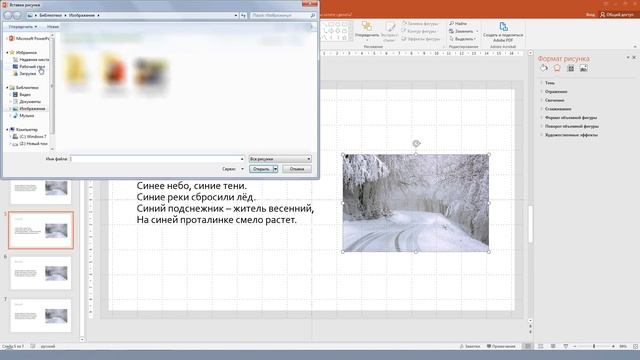640x360 pixels.
Task: Click the Back arrow in the Insert Picture dialog
Action: tap(8, 15)
